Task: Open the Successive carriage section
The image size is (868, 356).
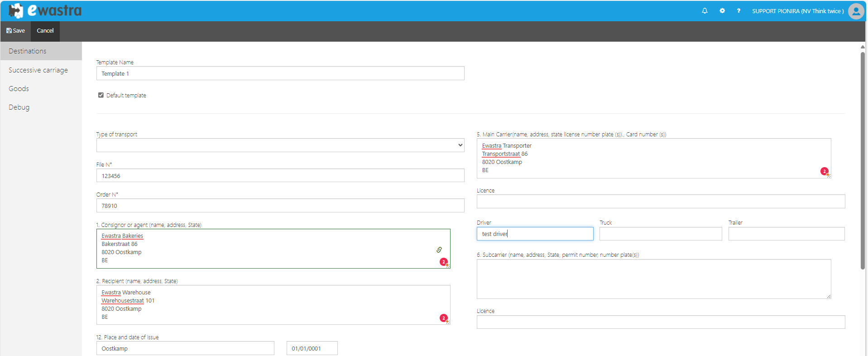Action: point(38,70)
